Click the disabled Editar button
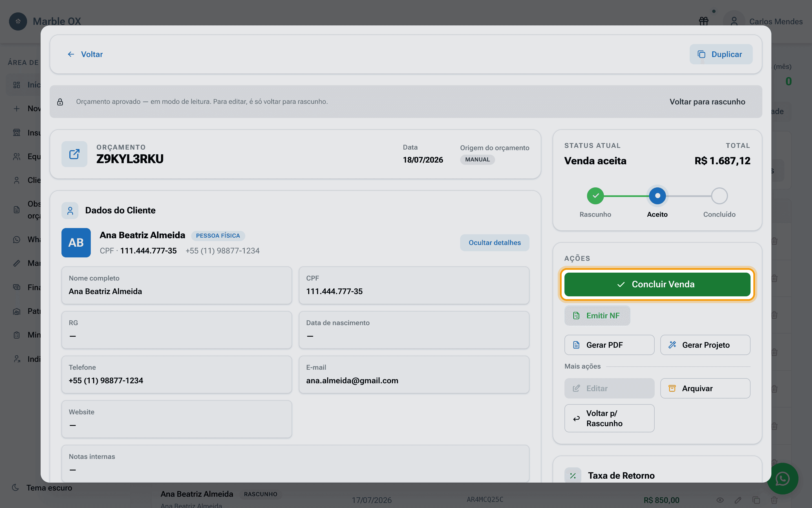 [x=609, y=388]
